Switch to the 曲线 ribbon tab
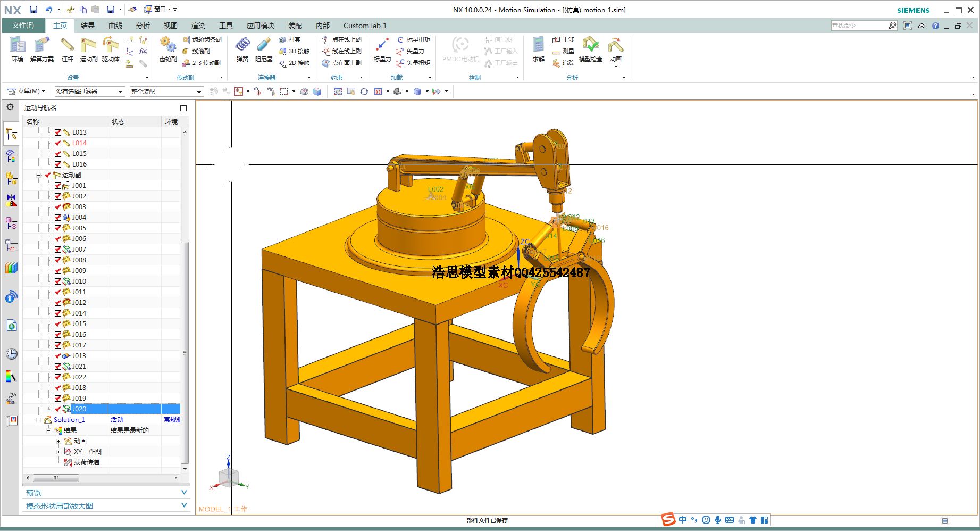This screenshot has height=531, width=980. click(115, 26)
